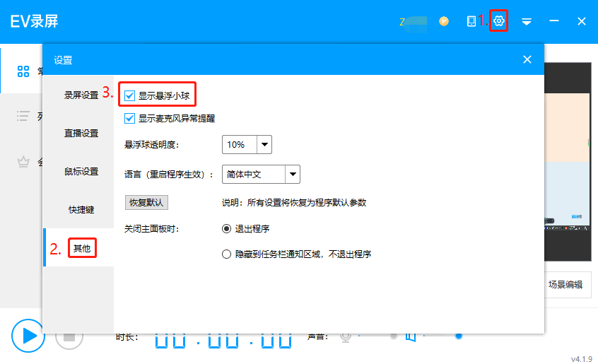This screenshot has width=598, height=364.
Task: Click the gold VIP badge icon
Action: [444, 21]
